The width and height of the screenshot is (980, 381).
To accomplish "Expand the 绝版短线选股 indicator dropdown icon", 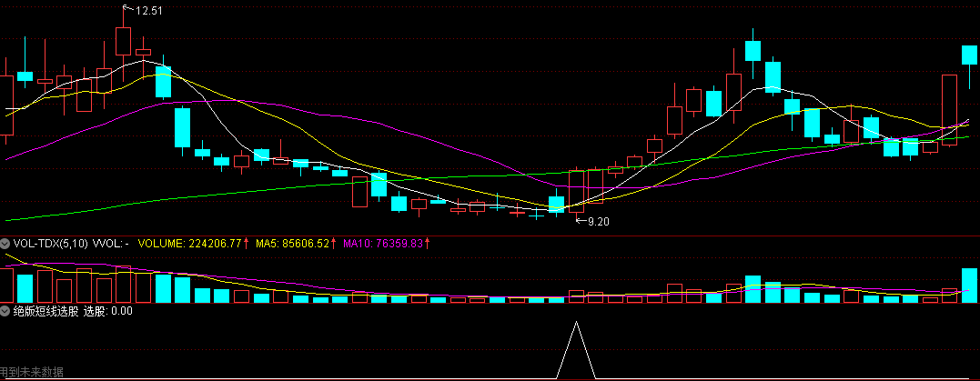I will tap(5, 310).
